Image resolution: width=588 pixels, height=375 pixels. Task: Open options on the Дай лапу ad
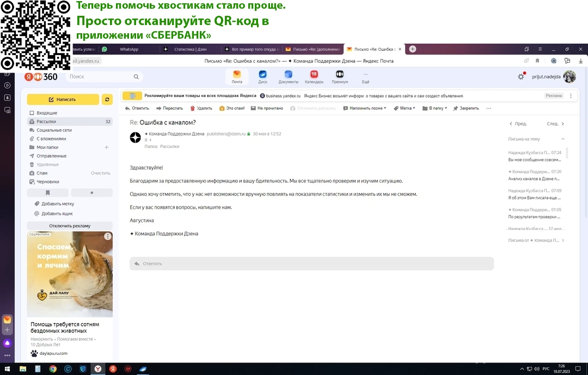coord(108,236)
